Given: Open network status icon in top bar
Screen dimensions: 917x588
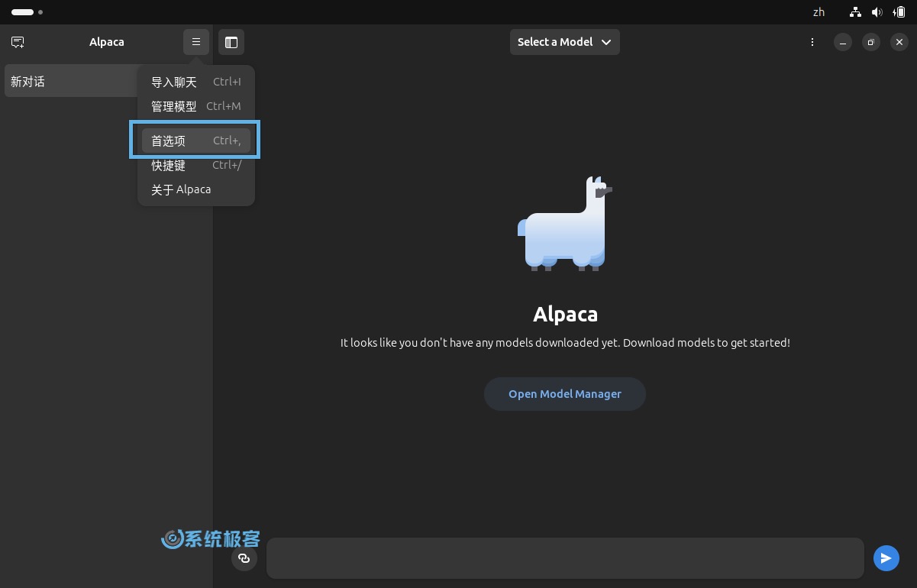Looking at the screenshot, I should pos(855,12).
